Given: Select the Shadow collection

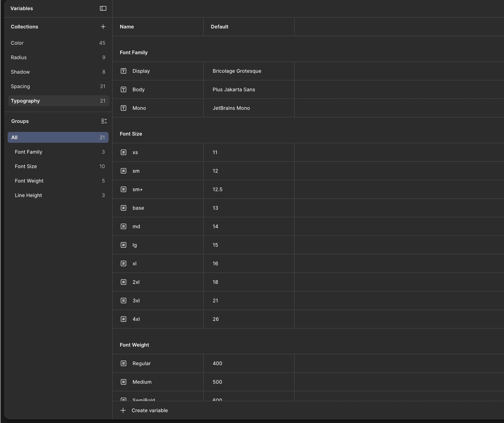Looking at the screenshot, I should (x=20, y=72).
